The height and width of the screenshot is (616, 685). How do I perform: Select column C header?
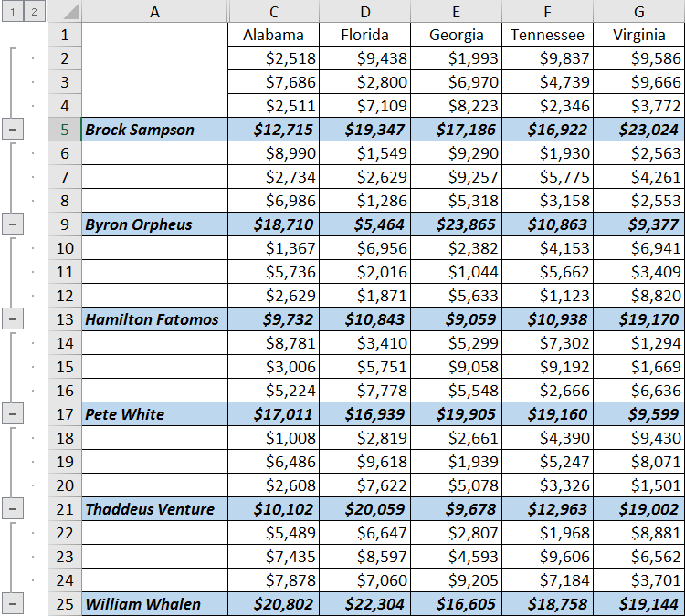click(x=274, y=12)
